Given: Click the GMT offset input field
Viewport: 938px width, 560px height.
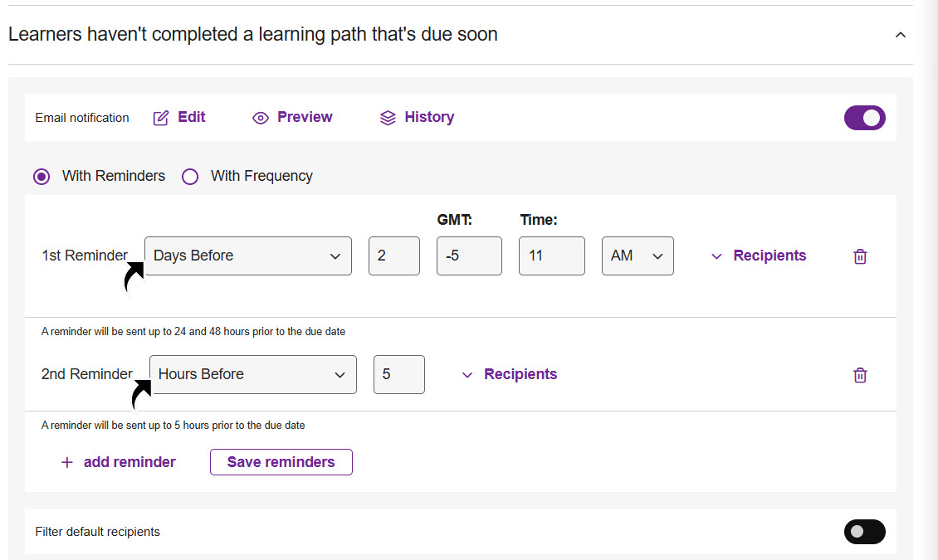Looking at the screenshot, I should point(469,256).
